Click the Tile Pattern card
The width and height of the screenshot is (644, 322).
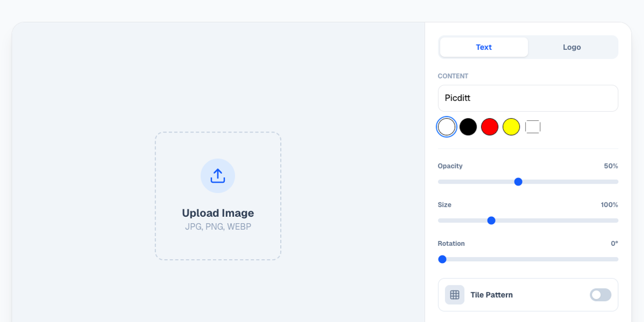(528, 295)
